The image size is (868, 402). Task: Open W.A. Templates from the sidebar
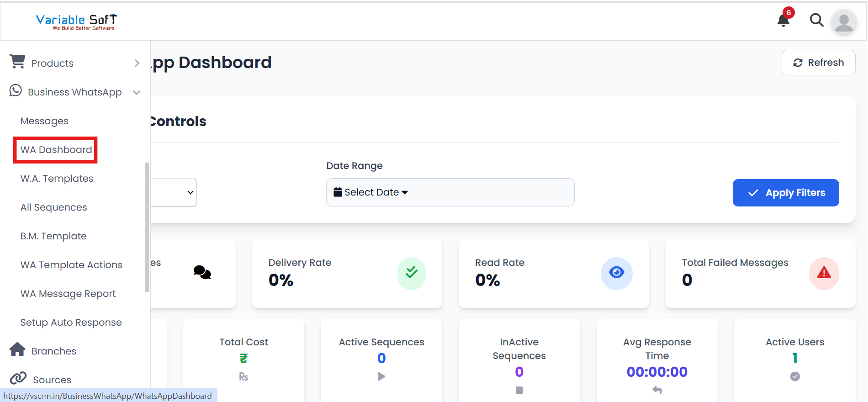pyautogui.click(x=57, y=179)
